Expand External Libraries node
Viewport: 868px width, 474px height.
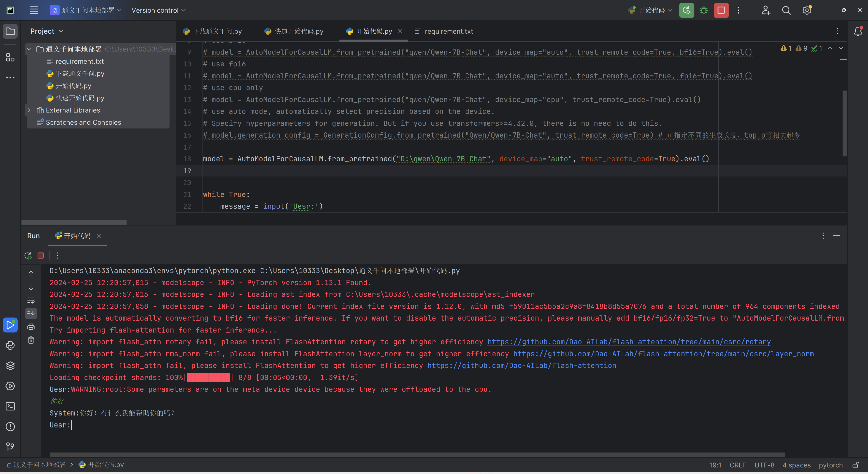pyautogui.click(x=29, y=110)
